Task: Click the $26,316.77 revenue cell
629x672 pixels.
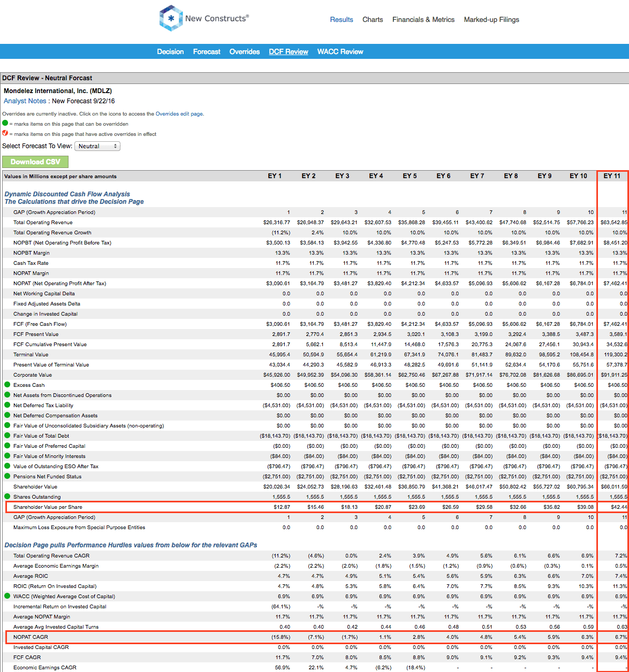Action: 277,223
